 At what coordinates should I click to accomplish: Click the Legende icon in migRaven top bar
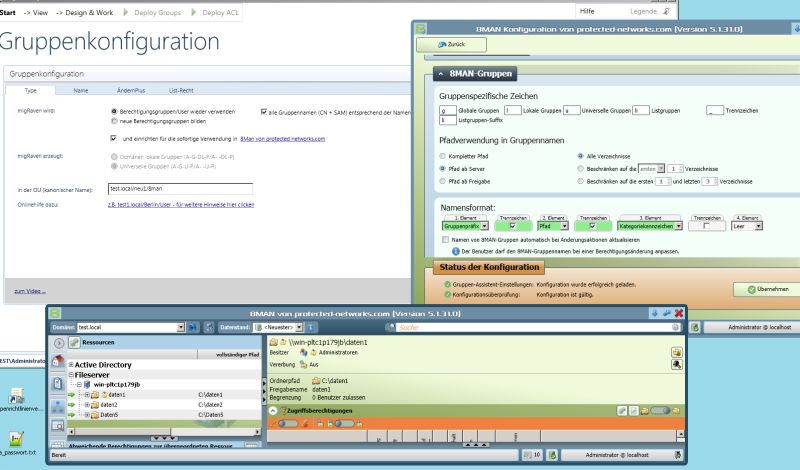666,11
